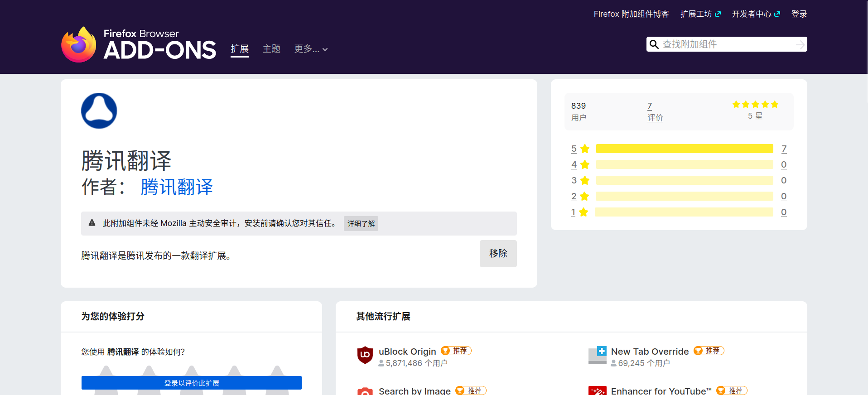Click the 5-star rating row label
This screenshot has height=395, width=868.
tap(580, 149)
